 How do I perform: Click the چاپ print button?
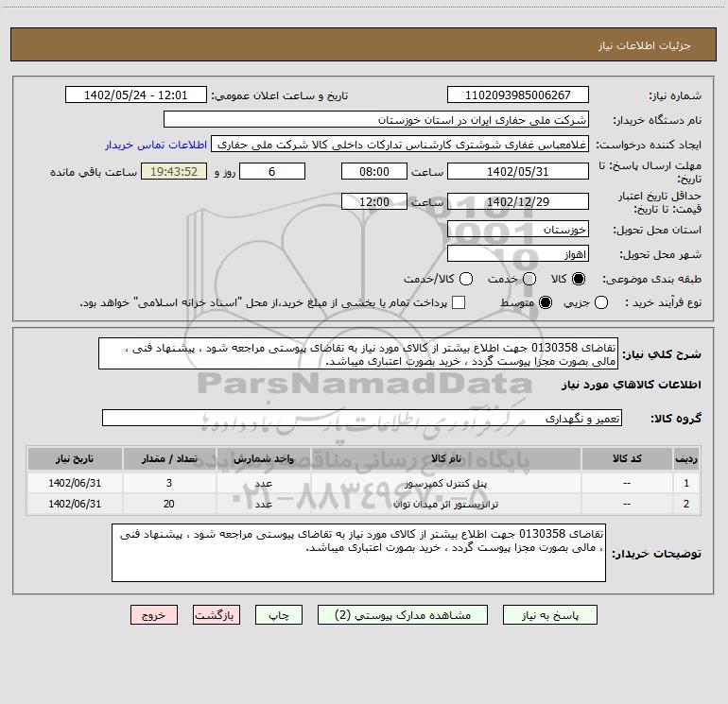279,615
